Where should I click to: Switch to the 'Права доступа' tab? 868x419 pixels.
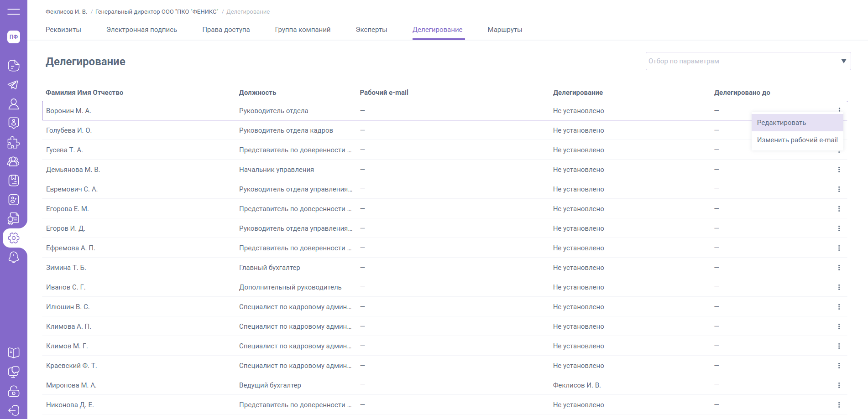pyautogui.click(x=226, y=30)
